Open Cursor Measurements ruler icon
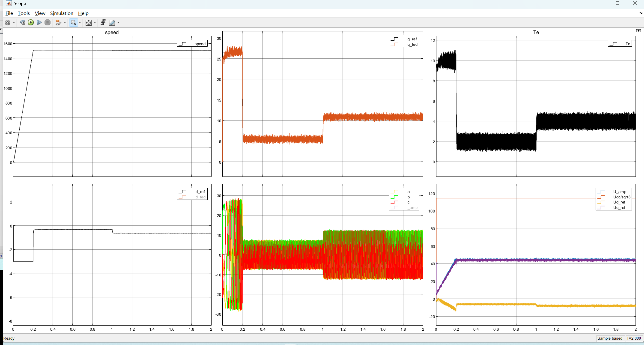 [x=112, y=23]
